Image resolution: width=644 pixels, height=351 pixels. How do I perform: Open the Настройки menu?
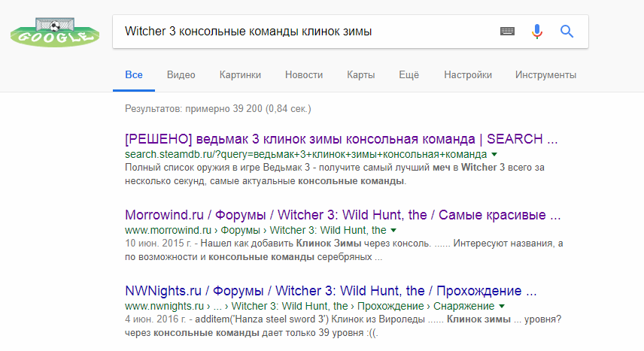pyautogui.click(x=468, y=74)
